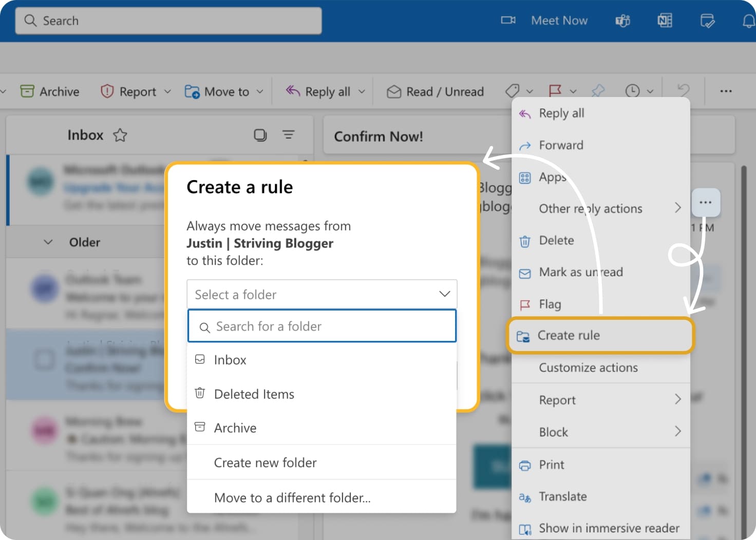Screen dimensions: 756x540
Task: Collapse the Older message group
Action: point(48,242)
